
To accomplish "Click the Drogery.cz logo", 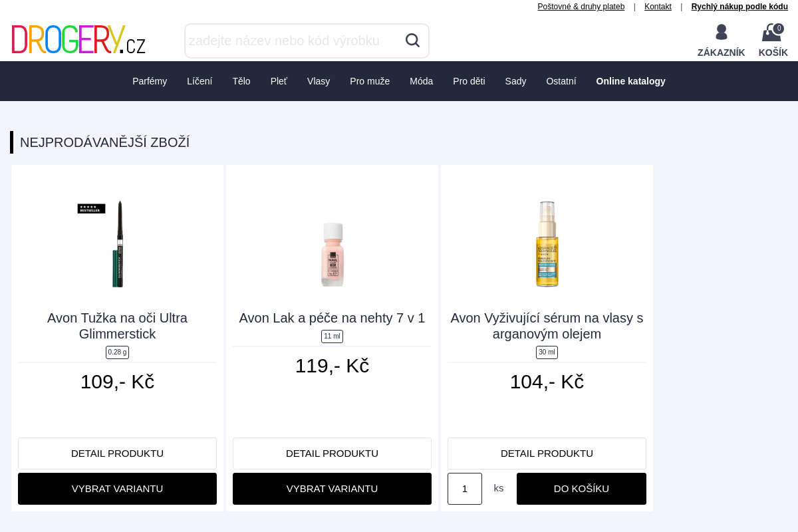I will (78, 39).
